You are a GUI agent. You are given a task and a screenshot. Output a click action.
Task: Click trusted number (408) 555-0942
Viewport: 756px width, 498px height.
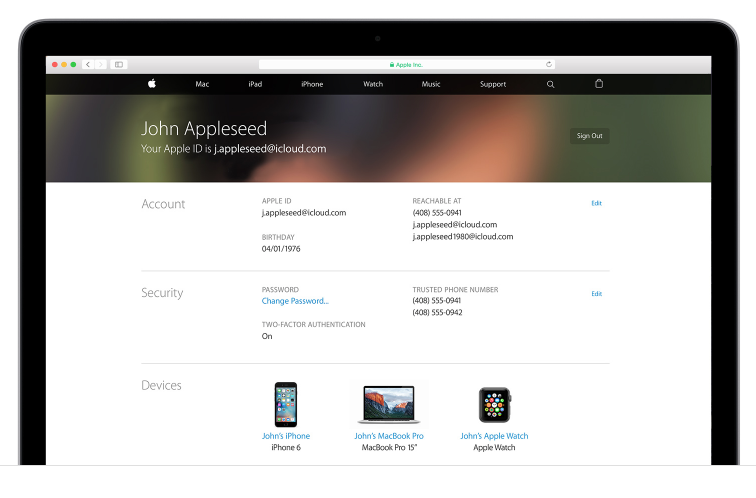[x=437, y=312]
